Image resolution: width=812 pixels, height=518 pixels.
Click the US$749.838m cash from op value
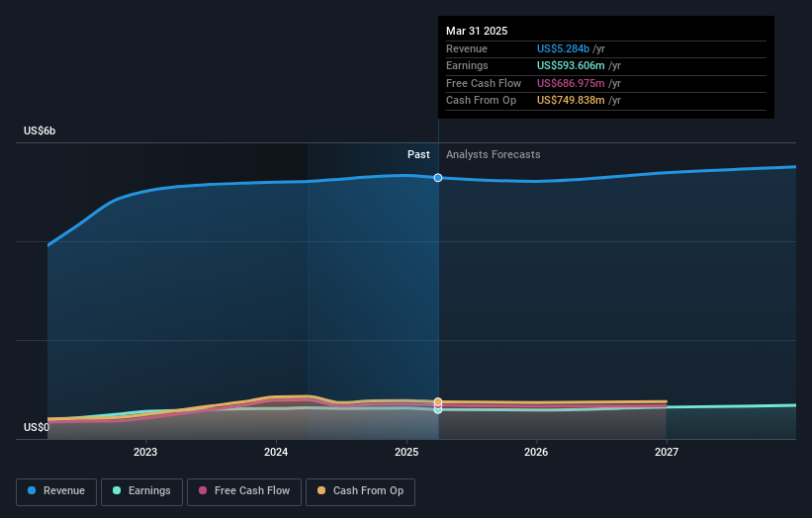[x=571, y=101]
